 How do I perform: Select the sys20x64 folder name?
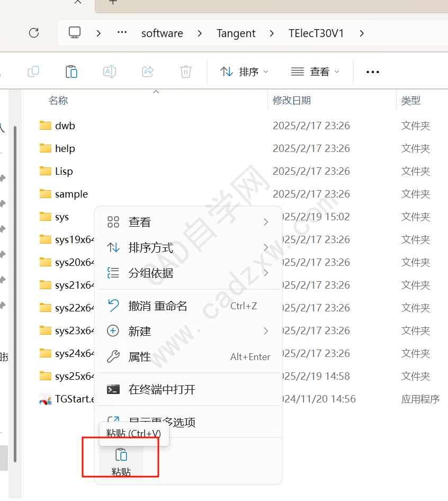[x=75, y=262]
